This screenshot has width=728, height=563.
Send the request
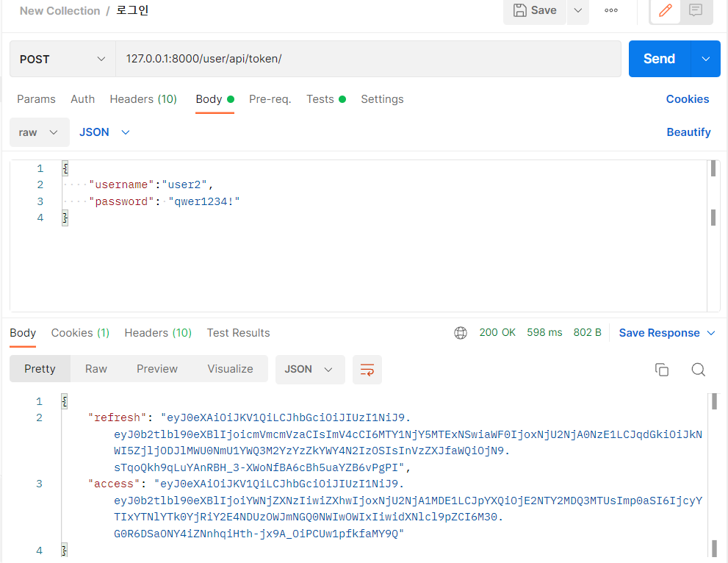(659, 59)
